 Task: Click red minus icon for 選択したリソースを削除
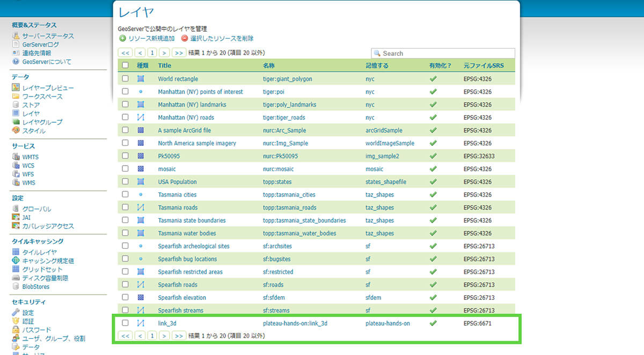tap(185, 39)
